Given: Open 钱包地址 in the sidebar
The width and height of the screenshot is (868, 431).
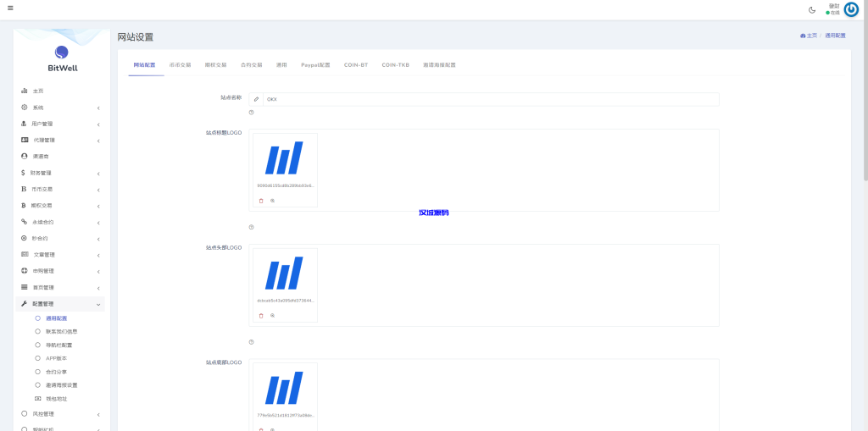Looking at the screenshot, I should 56,398.
